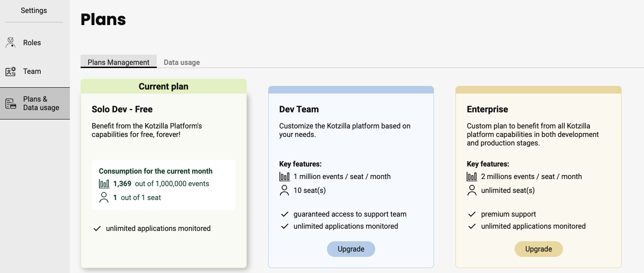Click the Consumption for the current month box
The image size is (644, 273).
click(163, 185)
